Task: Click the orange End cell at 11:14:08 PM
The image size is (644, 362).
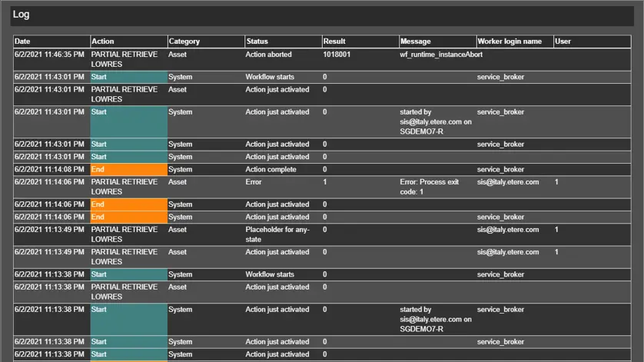Action: (128, 170)
